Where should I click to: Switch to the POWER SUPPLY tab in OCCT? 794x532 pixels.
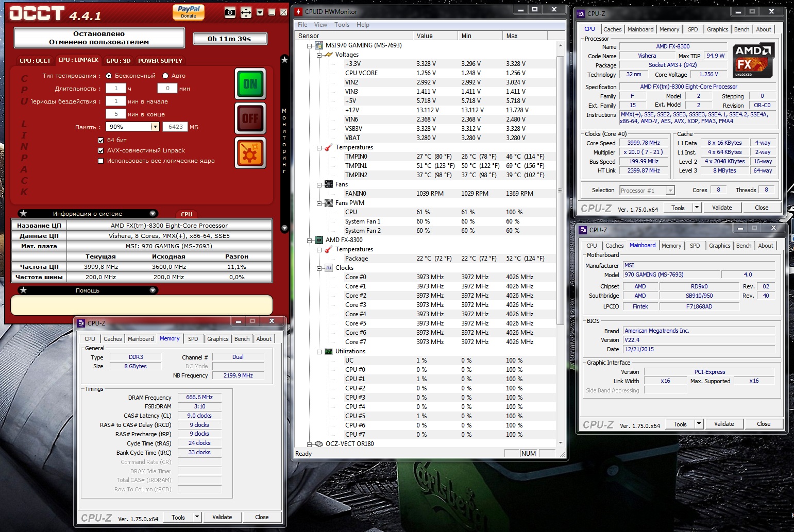(x=160, y=61)
